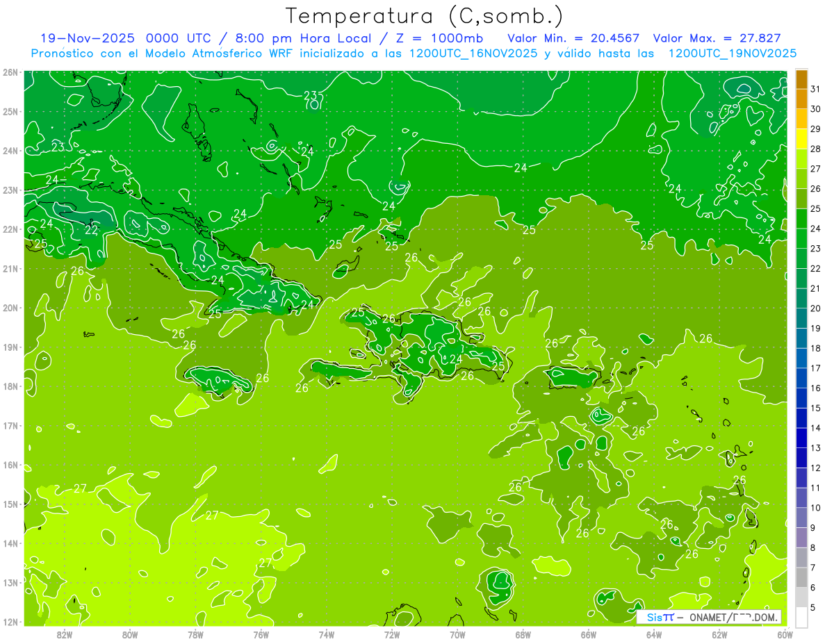834x644 pixels.
Task: Pick the purple legend swatch between 9 and 10
Action: pos(801,518)
